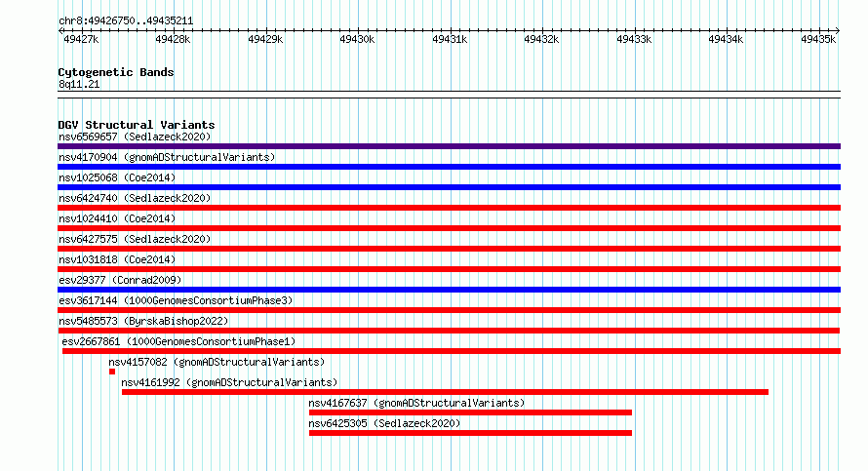Click the blue bar of esv29377
Screen dimensions: 868x471
449,290
